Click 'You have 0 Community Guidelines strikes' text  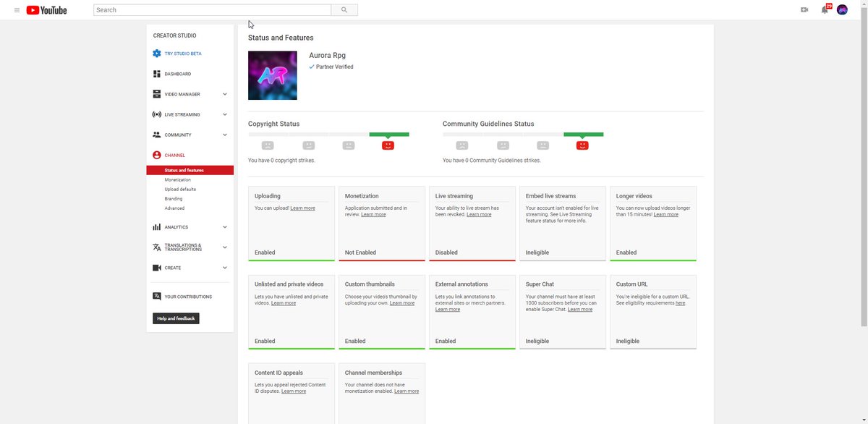(492, 161)
